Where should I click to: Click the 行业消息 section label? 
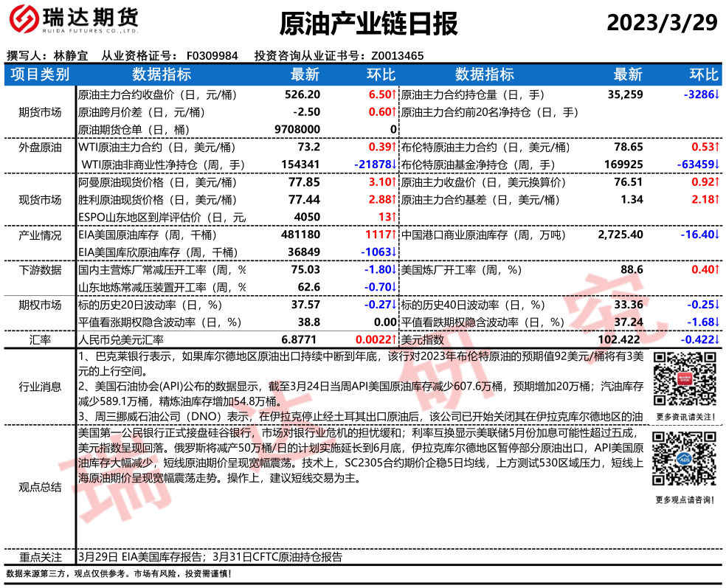pos(40,387)
